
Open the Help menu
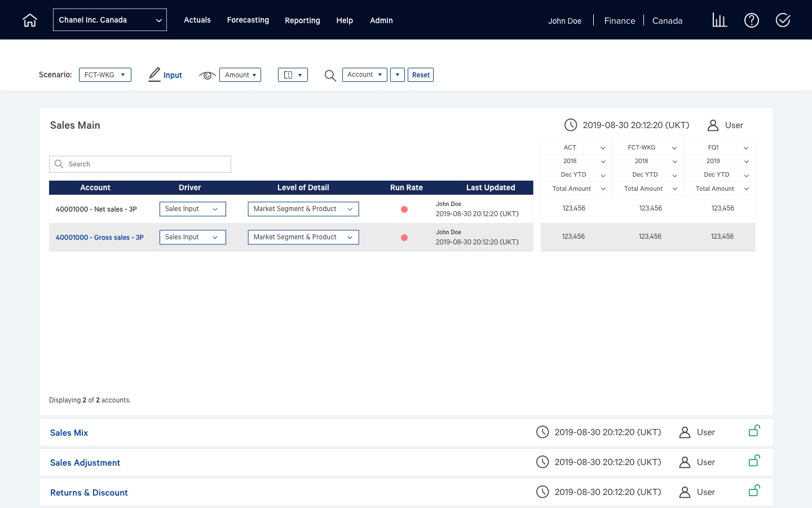pos(345,20)
